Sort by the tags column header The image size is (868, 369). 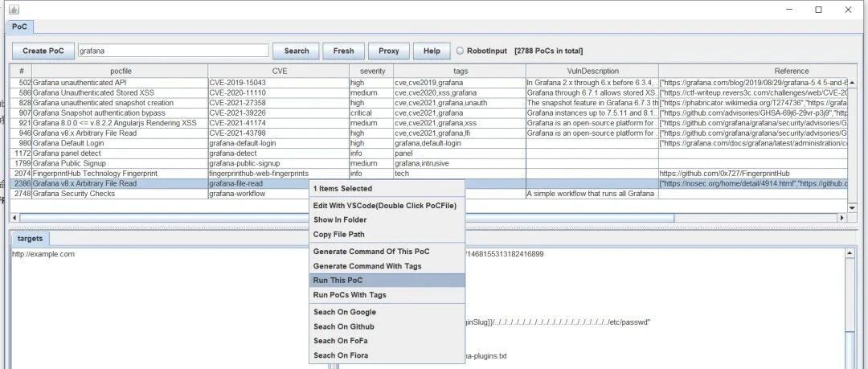(460, 71)
